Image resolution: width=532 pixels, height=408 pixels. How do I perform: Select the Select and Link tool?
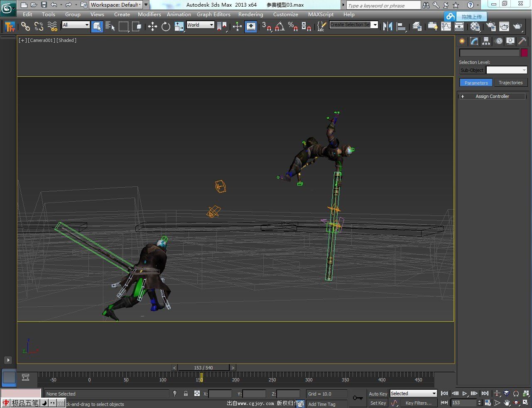[x=25, y=27]
